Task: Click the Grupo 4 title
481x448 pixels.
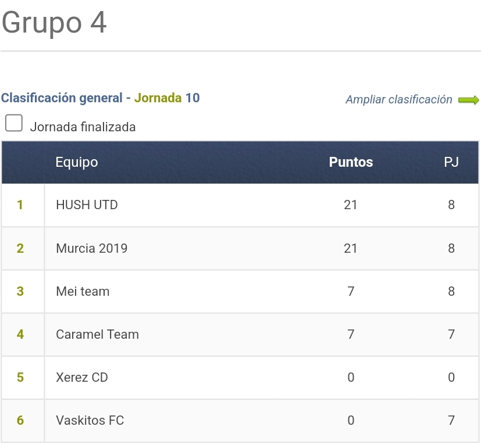Action: pyautogui.click(x=54, y=23)
